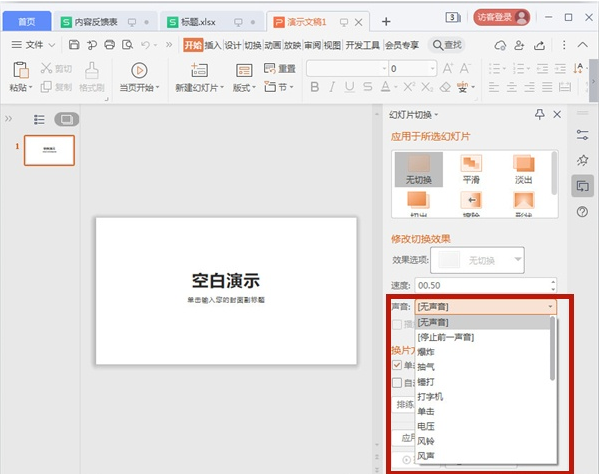This screenshot has width=600, height=474.
Task: Choose the 无切换 transition thumbnail
Action: 419,164
